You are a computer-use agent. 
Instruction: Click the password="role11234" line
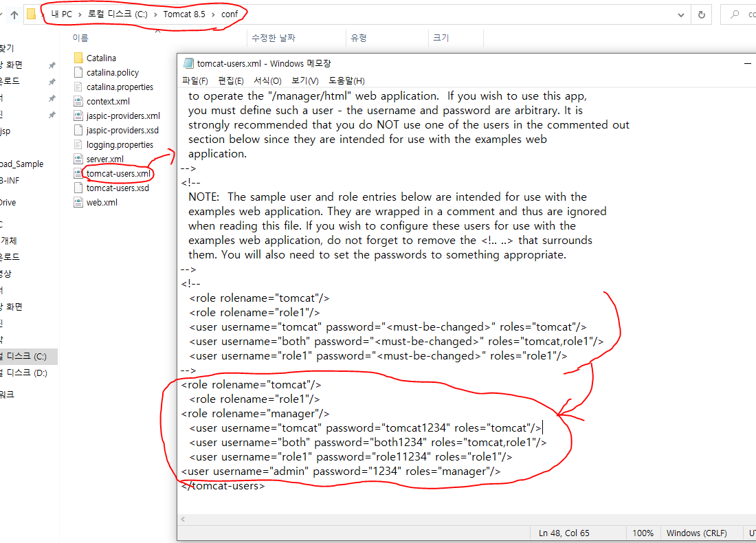[351, 456]
